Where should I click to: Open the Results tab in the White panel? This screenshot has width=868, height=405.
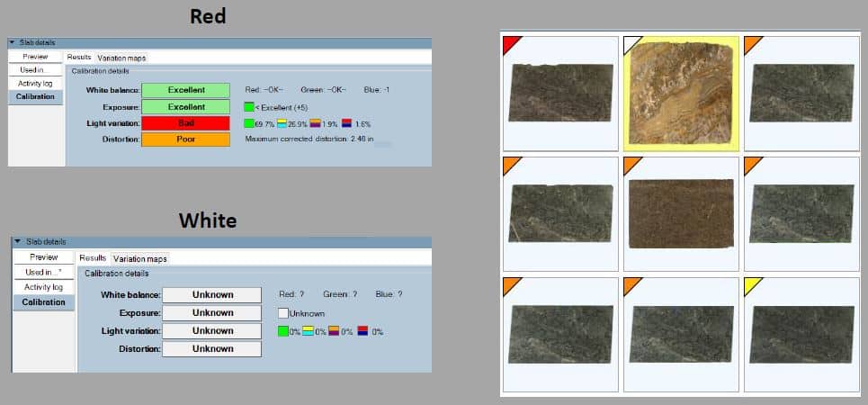click(93, 258)
